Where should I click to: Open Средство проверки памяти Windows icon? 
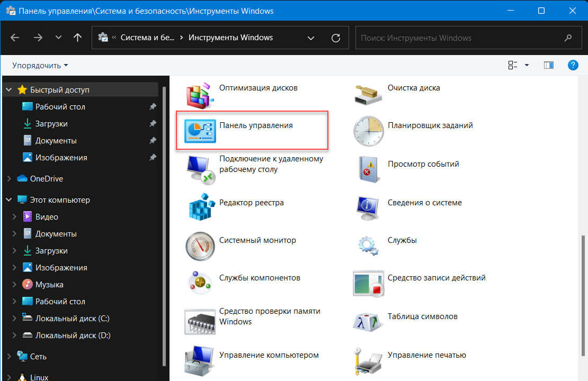pos(200,322)
